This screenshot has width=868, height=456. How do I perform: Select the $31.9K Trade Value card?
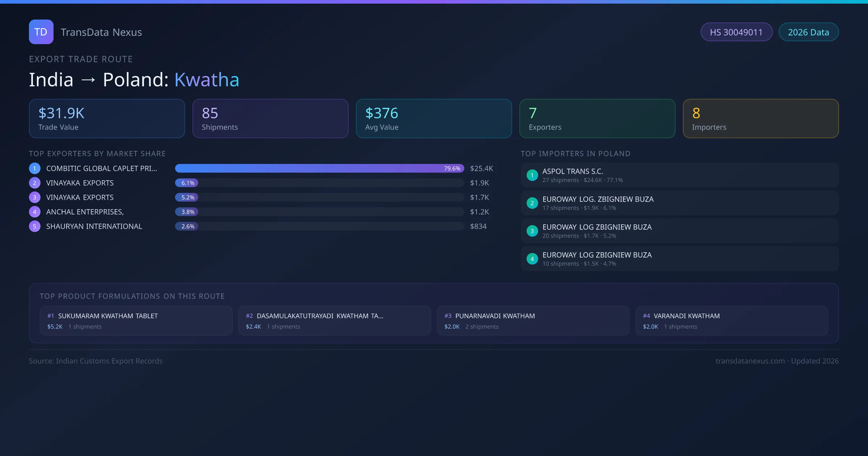tap(107, 118)
